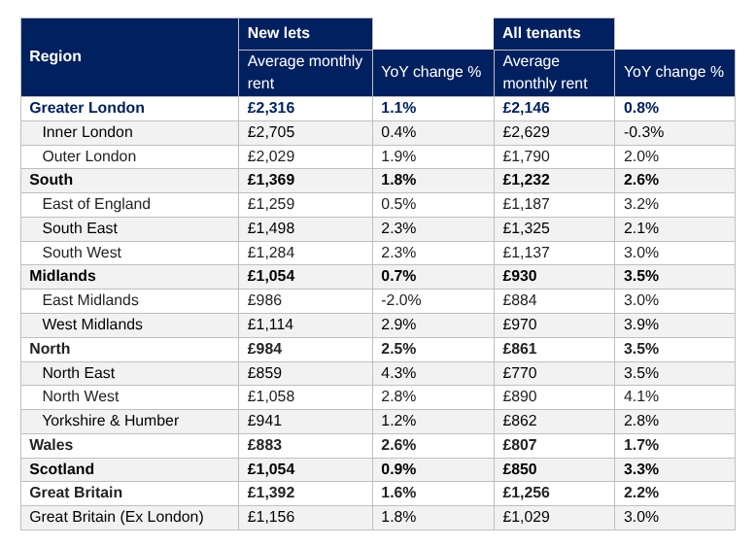The image size is (756, 547).
Task: Click East Midlands YoY change -2.0%
Action: (401, 300)
